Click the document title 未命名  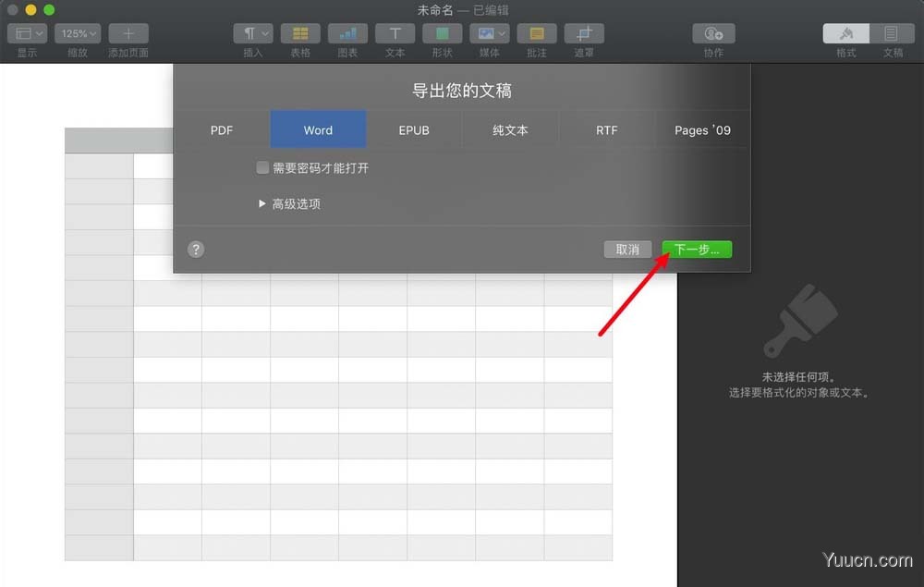[x=435, y=10]
